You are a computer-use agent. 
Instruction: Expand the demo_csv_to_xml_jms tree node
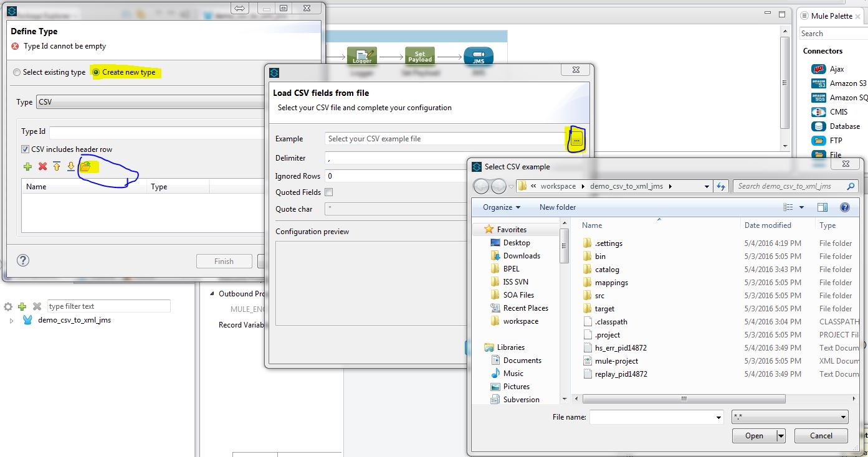11,321
